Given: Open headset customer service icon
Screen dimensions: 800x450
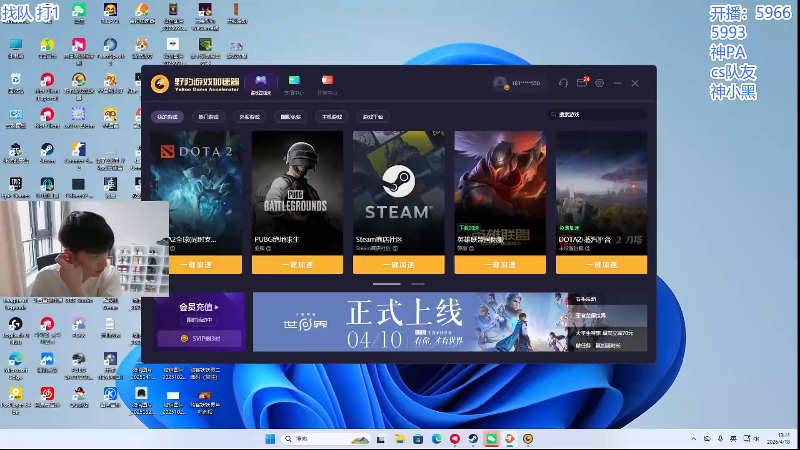Looking at the screenshot, I should tap(563, 83).
